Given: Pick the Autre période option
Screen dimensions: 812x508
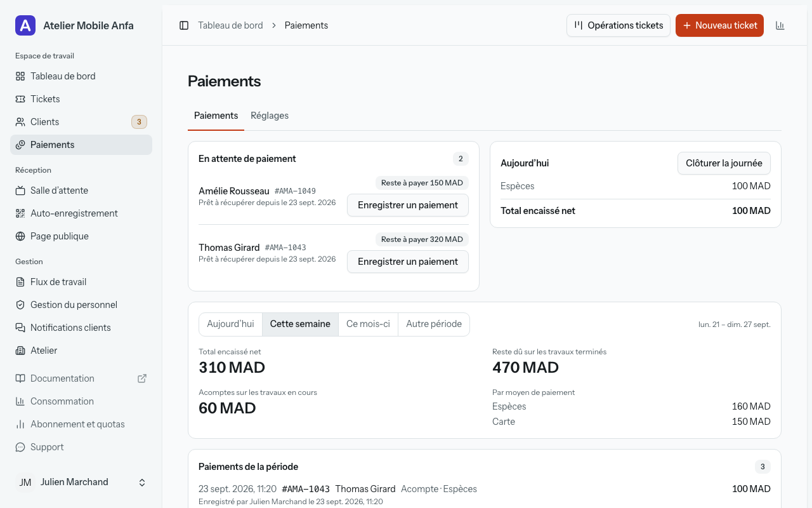Looking at the screenshot, I should 434,324.
